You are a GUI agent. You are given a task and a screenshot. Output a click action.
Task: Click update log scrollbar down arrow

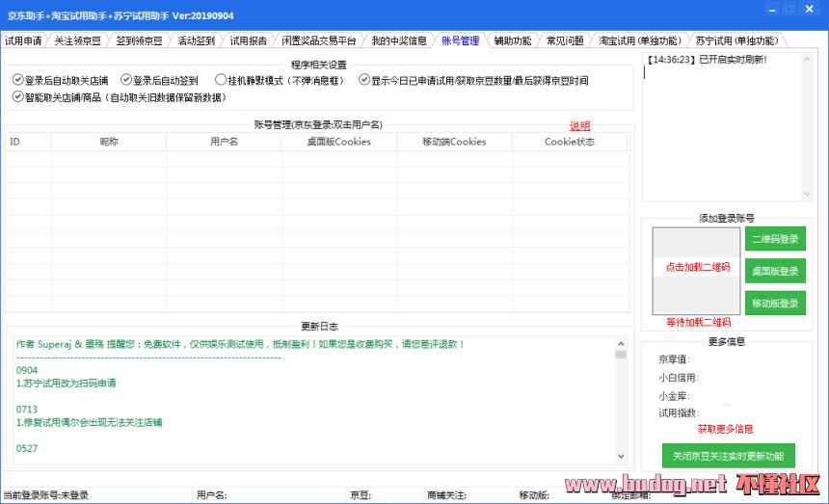621,456
